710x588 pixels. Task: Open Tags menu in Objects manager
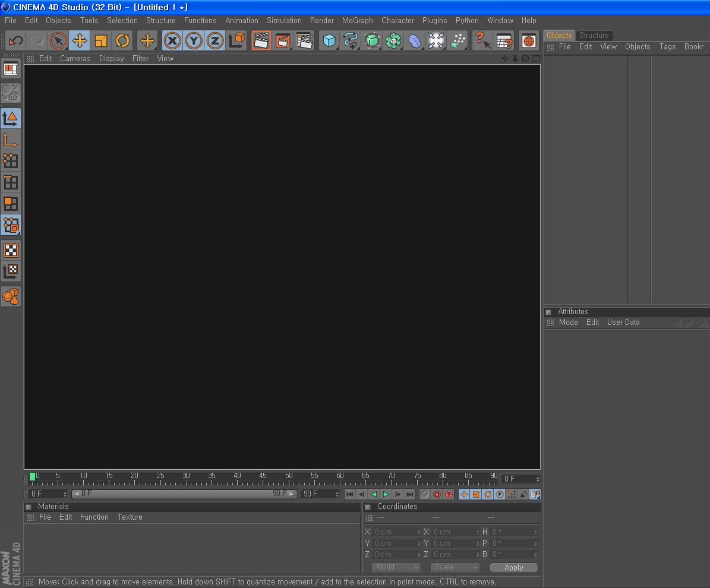667,46
